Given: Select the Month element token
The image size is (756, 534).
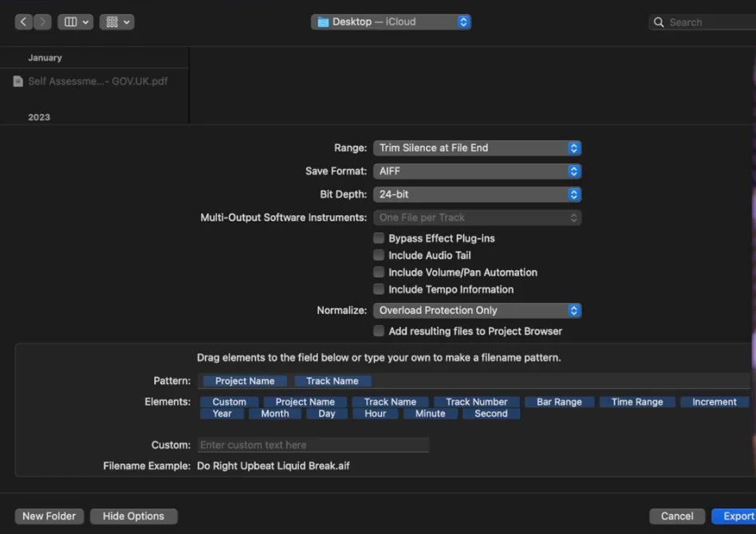Looking at the screenshot, I should click(275, 414).
